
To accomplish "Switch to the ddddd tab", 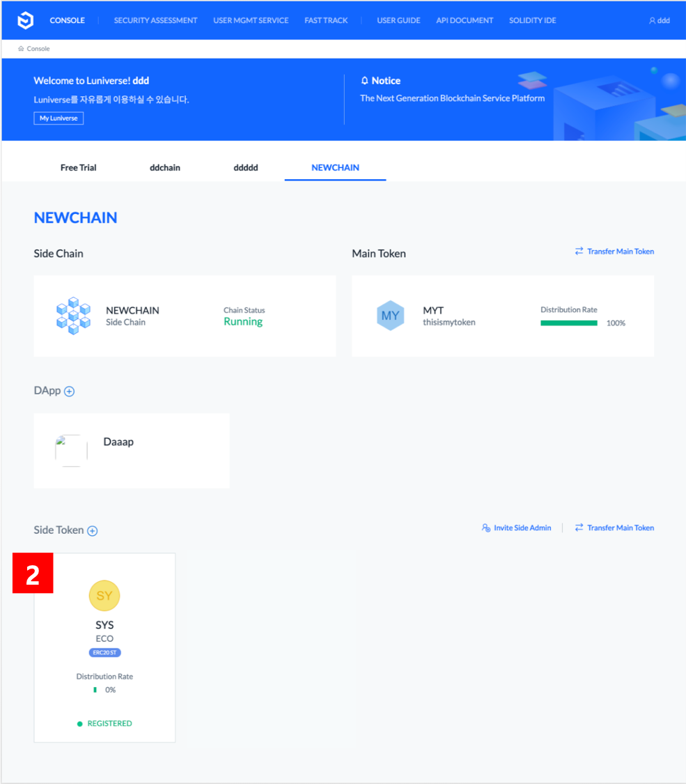I will click(x=246, y=167).
